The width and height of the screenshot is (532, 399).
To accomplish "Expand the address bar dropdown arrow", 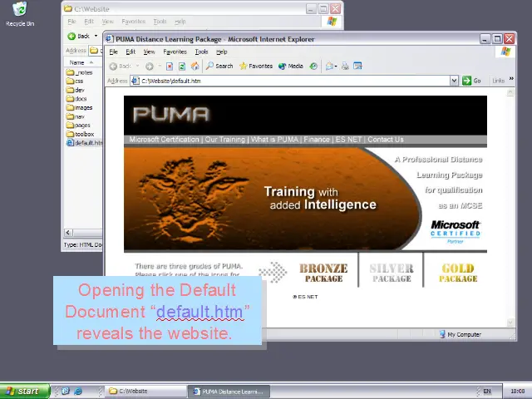I will point(454,81).
